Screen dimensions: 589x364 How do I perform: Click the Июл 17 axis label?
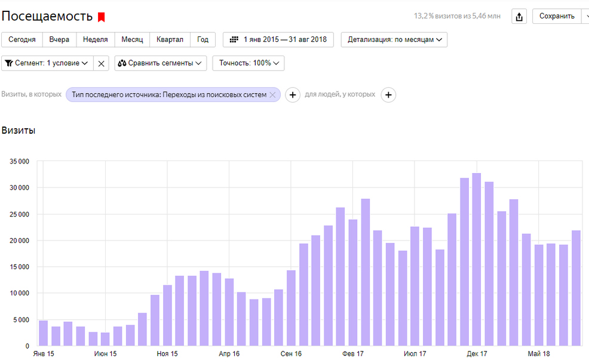point(415,354)
